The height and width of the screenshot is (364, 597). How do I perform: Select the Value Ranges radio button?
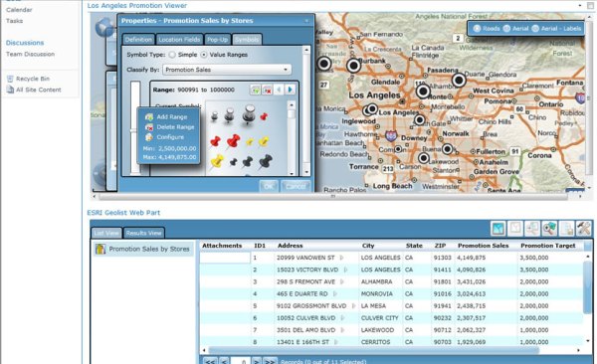pyautogui.click(x=204, y=55)
